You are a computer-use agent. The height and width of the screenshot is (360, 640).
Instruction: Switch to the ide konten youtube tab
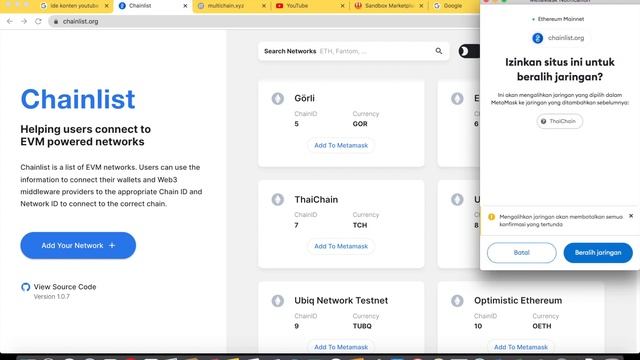click(74, 6)
